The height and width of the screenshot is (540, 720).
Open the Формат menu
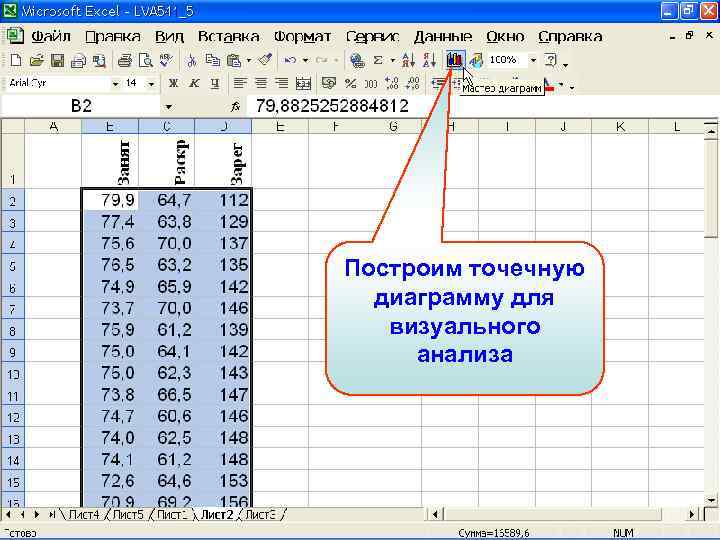click(x=302, y=36)
